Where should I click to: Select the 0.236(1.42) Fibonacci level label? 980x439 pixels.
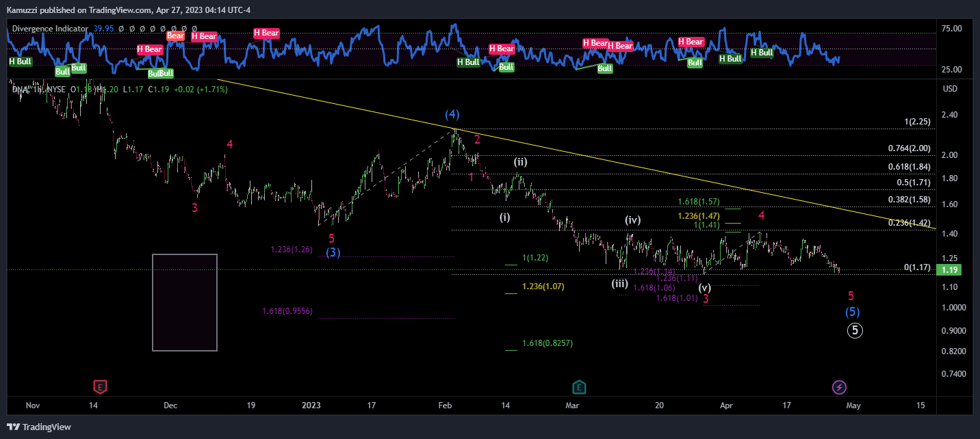click(910, 223)
